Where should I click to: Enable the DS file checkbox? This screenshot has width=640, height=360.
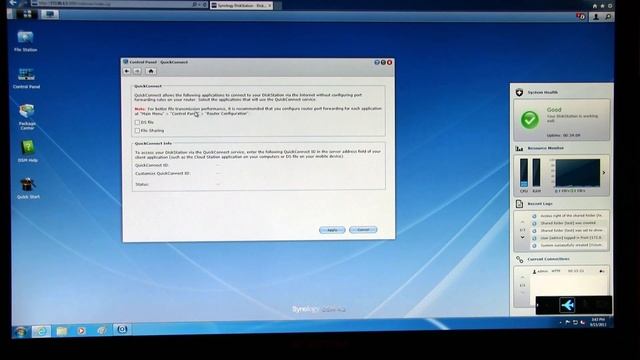tap(137, 122)
